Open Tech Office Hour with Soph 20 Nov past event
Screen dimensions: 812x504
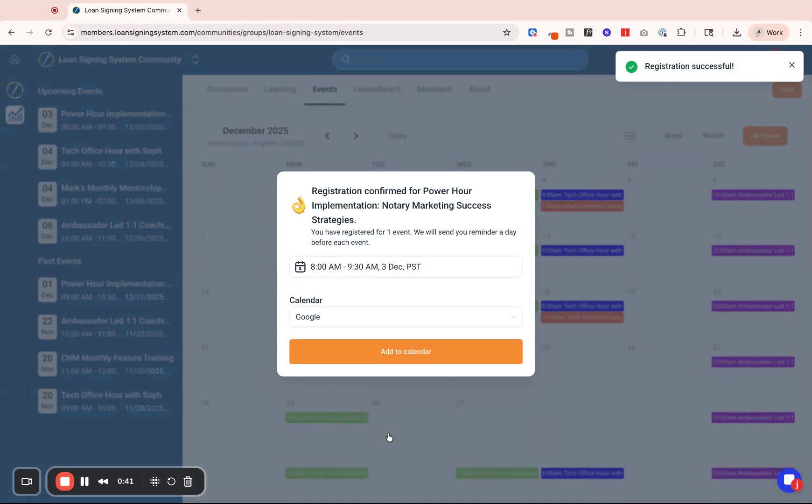[105, 401]
